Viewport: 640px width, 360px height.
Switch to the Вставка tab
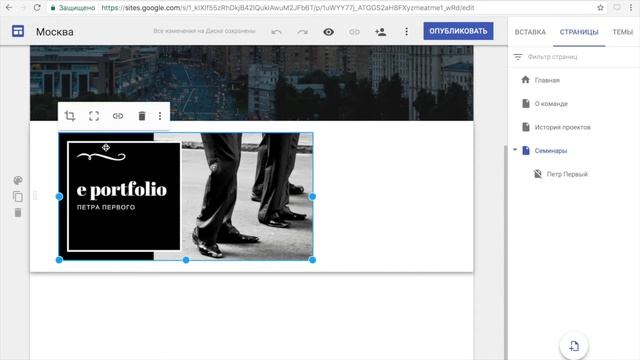point(530,32)
